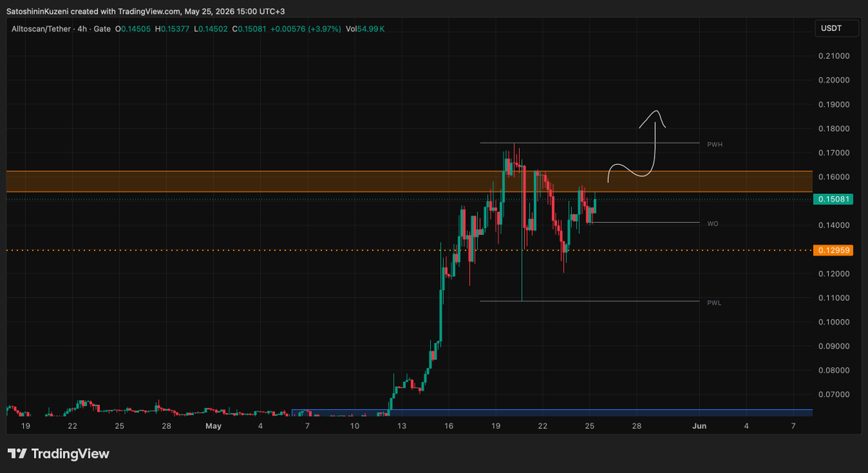Viewport: 868px width, 473px height.
Task: Click the Gate exchange label
Action: point(102,29)
